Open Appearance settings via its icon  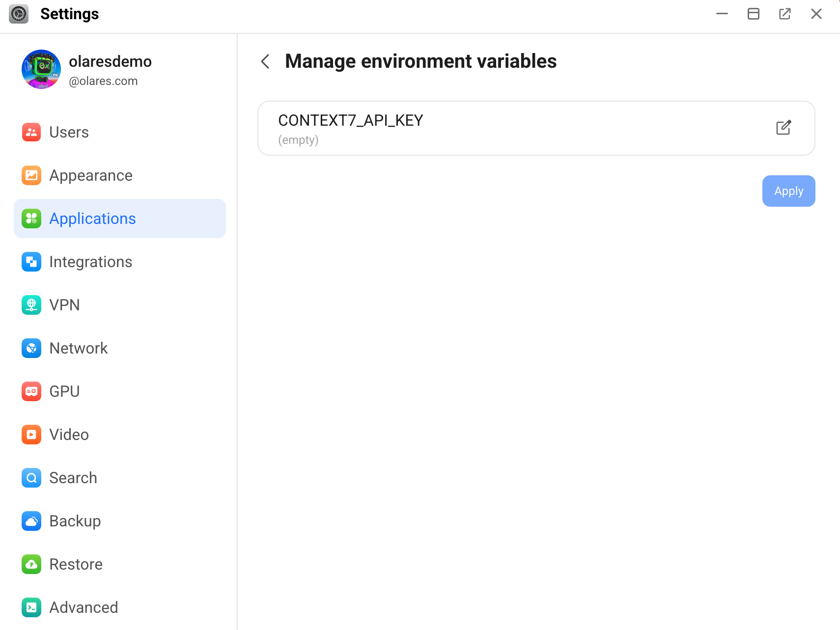(31, 175)
